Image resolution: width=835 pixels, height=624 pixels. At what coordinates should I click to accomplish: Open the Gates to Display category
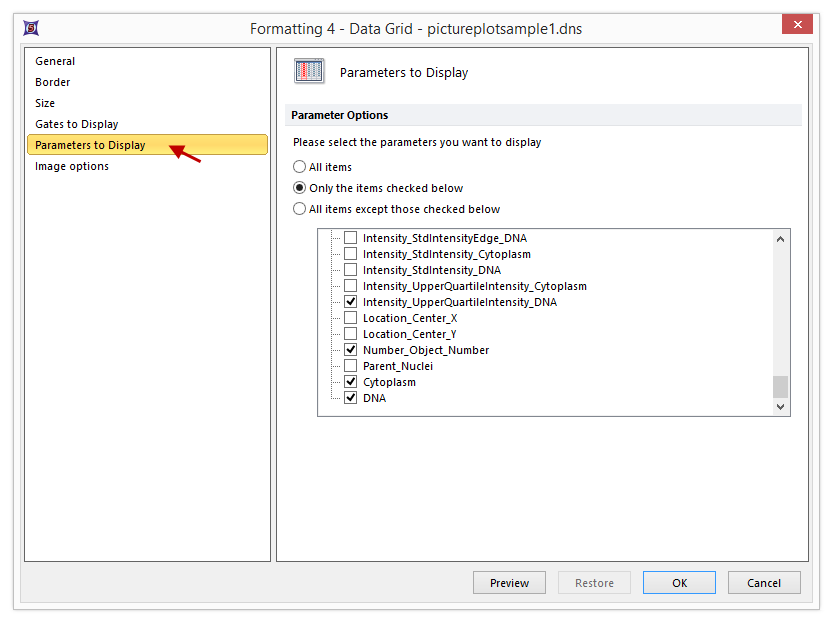tap(77, 124)
